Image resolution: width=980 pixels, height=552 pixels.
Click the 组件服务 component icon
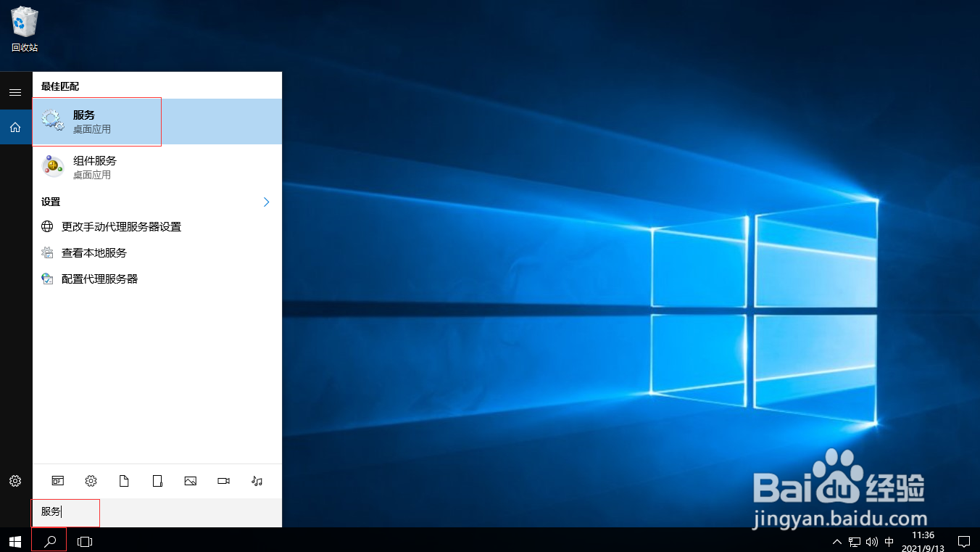(x=53, y=167)
